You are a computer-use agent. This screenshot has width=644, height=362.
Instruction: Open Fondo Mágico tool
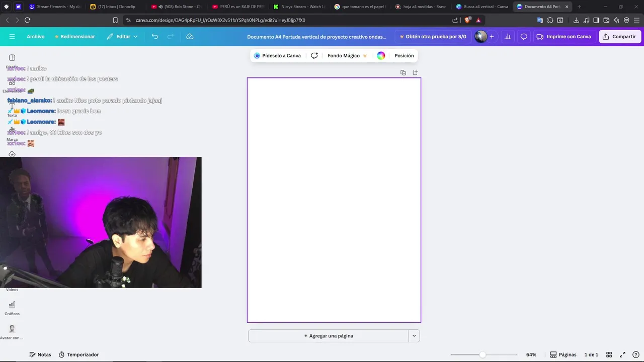click(x=347, y=56)
